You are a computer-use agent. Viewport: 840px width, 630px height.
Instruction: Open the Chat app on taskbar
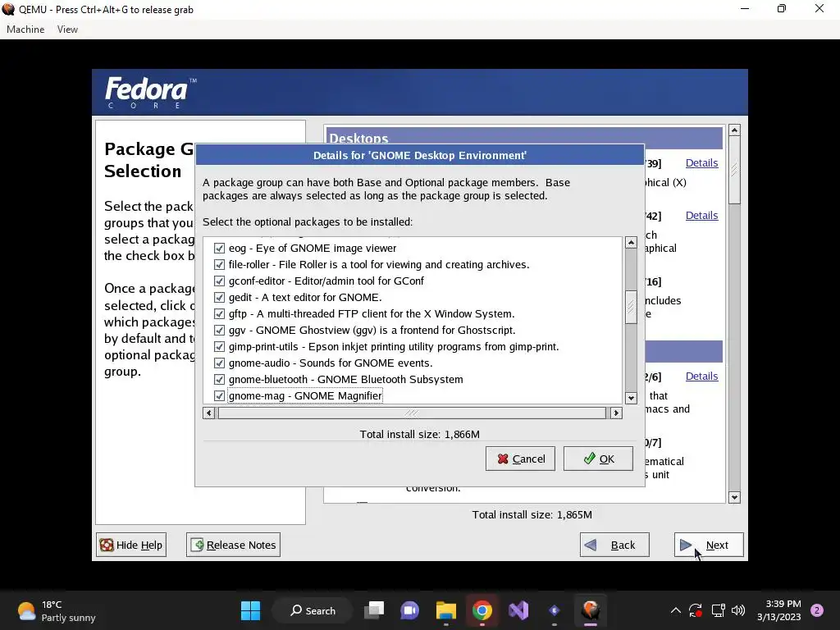pyautogui.click(x=410, y=610)
